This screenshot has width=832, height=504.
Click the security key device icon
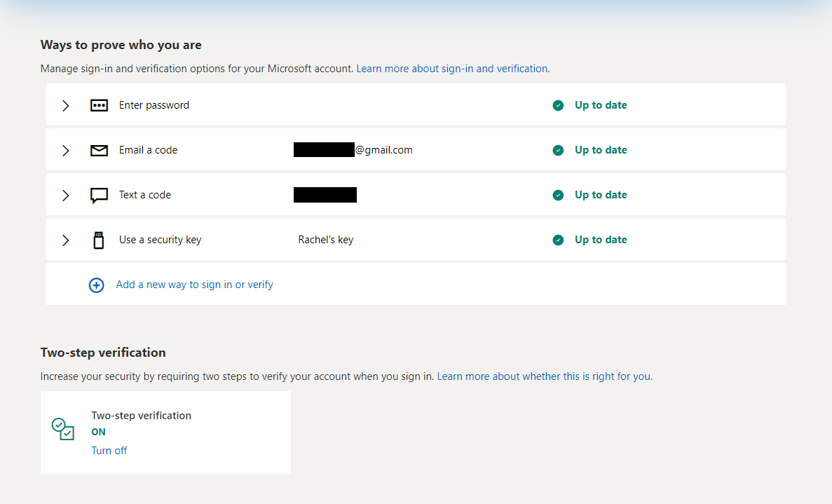(99, 240)
